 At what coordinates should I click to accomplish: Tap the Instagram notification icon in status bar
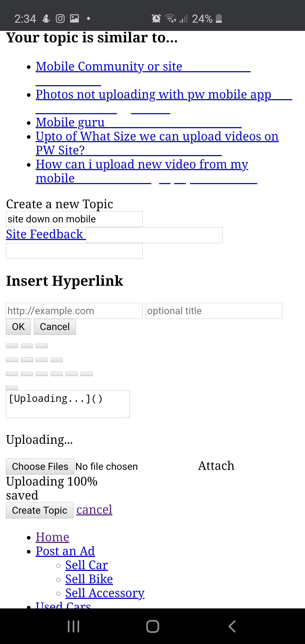[x=60, y=18]
